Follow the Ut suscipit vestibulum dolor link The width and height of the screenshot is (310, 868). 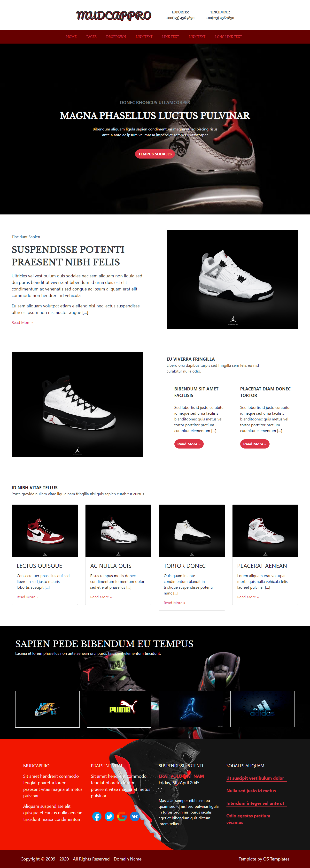(x=255, y=778)
